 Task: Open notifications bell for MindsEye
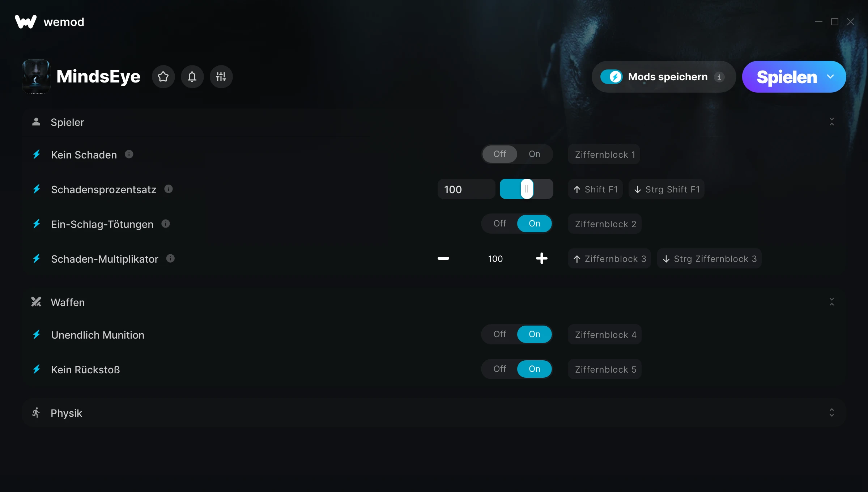click(192, 77)
